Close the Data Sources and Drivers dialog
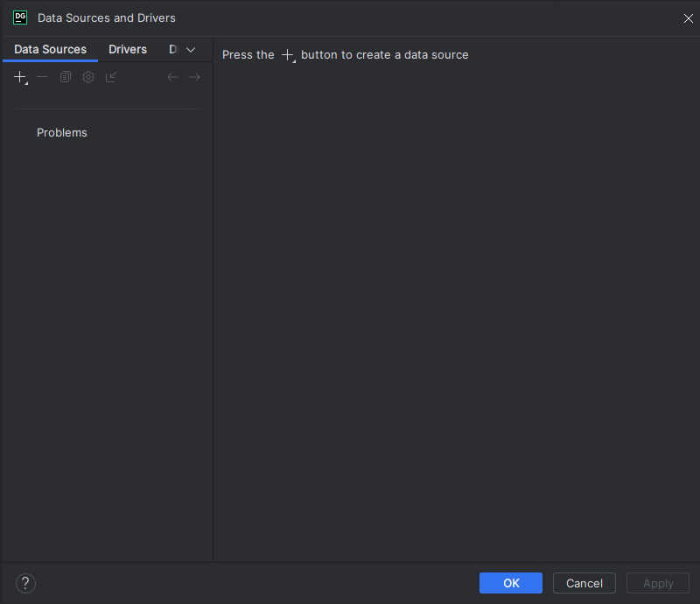The height and width of the screenshot is (604, 700). (689, 18)
